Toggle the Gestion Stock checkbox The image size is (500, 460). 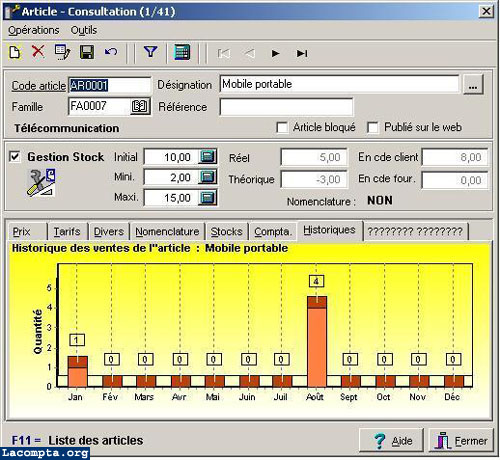click(15, 157)
